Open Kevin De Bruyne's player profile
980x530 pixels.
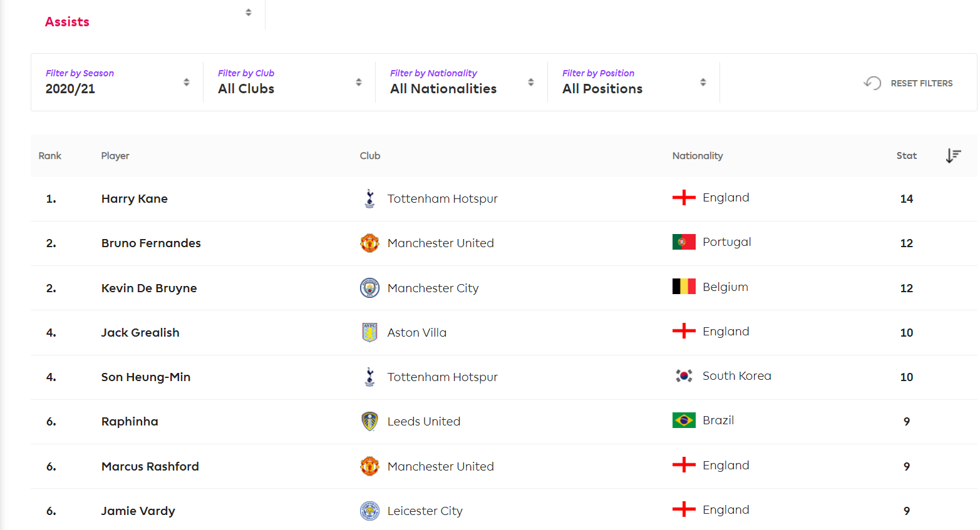point(149,288)
